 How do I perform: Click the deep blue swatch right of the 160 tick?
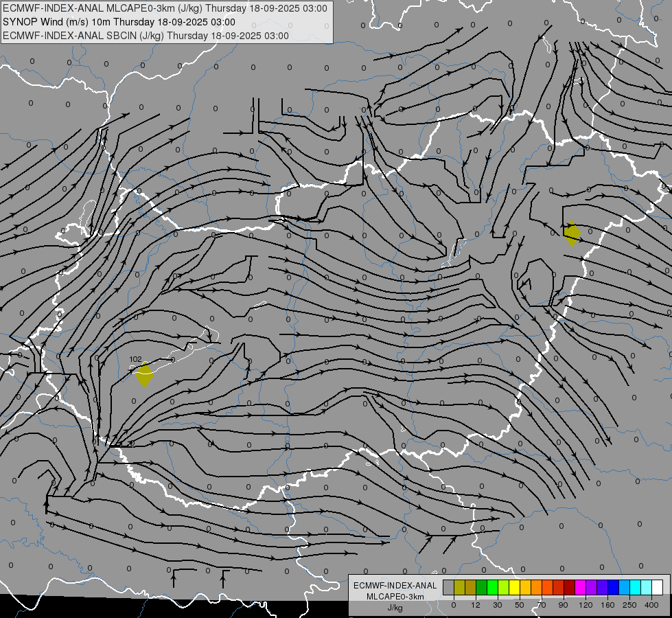[613, 587]
